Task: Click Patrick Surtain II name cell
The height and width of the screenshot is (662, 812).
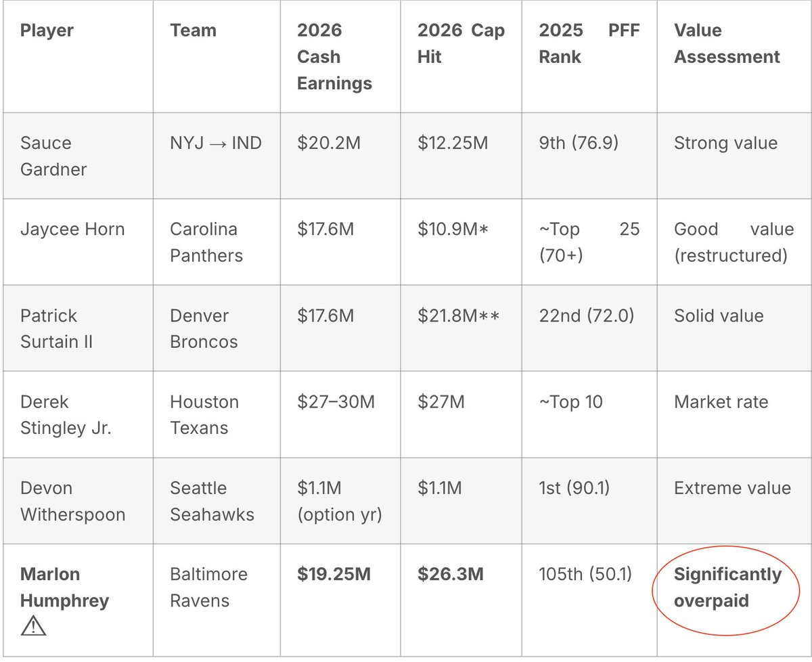Action: pos(55,329)
